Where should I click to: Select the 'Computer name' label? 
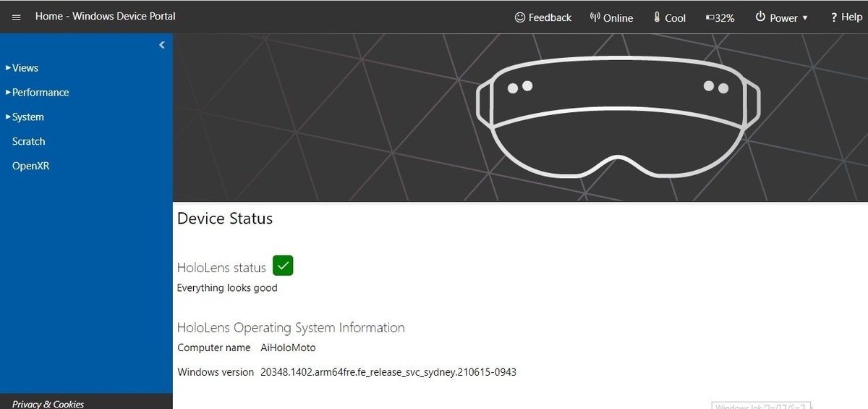[214, 347]
